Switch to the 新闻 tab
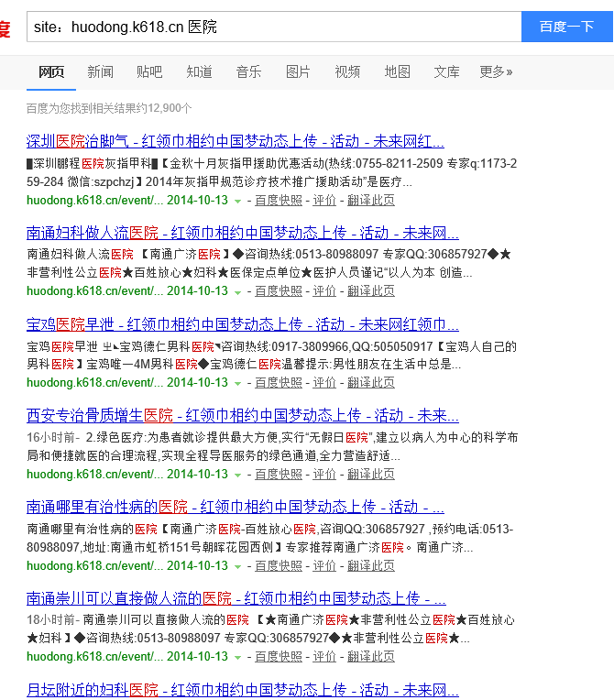 click(101, 71)
